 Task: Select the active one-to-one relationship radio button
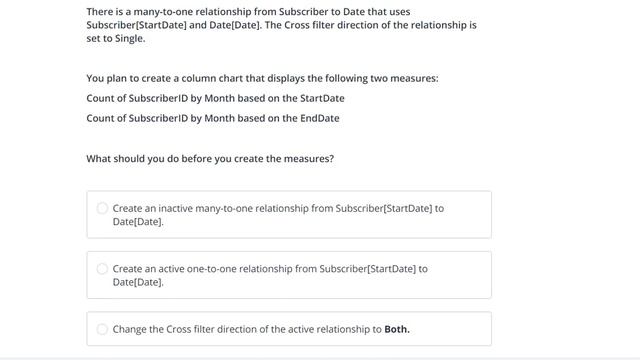coord(102,269)
